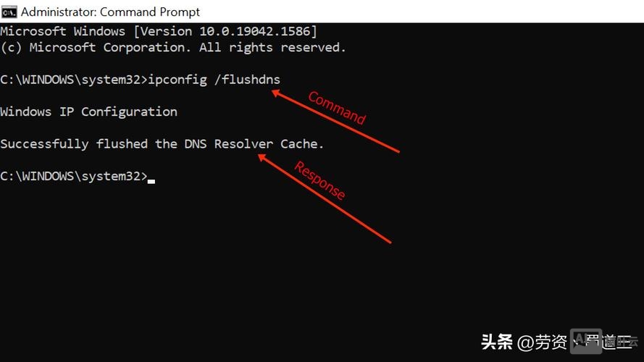This screenshot has height=362, width=644.
Task: Select the red 'Response' annotation label
Action: (x=320, y=180)
